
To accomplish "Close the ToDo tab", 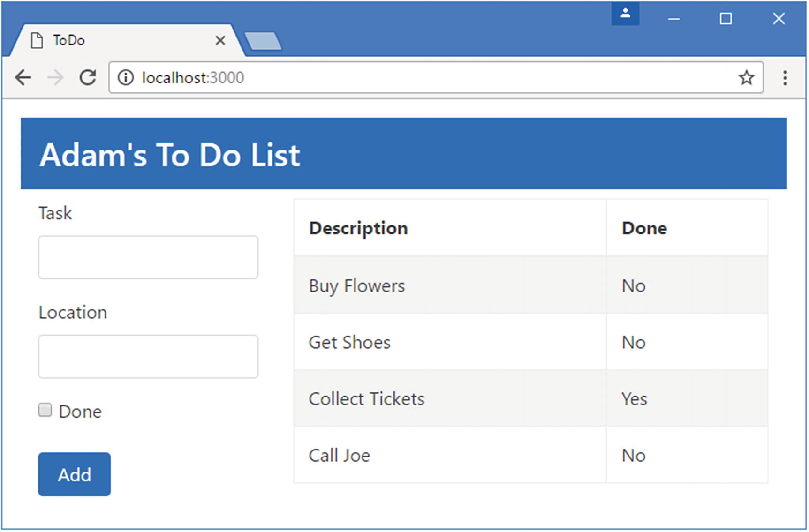I will click(220, 41).
